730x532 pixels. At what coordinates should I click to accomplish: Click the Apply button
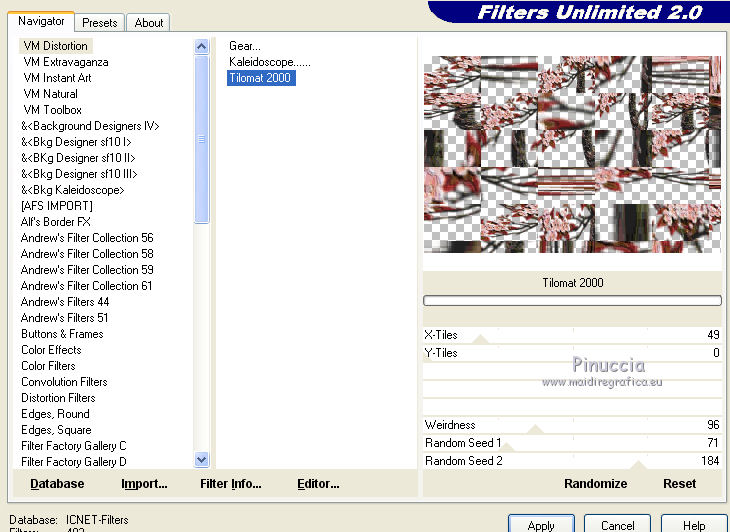(541, 525)
